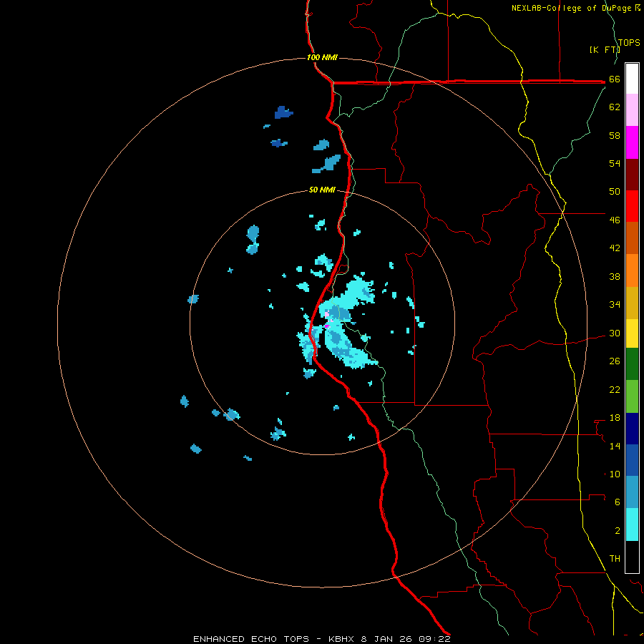
Task: Click the white 66 kft legend swatch
Action: tap(632, 79)
